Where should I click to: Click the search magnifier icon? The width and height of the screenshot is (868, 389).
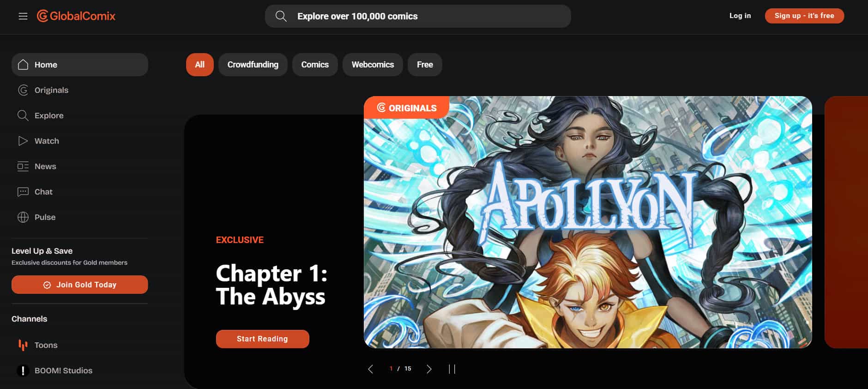281,16
